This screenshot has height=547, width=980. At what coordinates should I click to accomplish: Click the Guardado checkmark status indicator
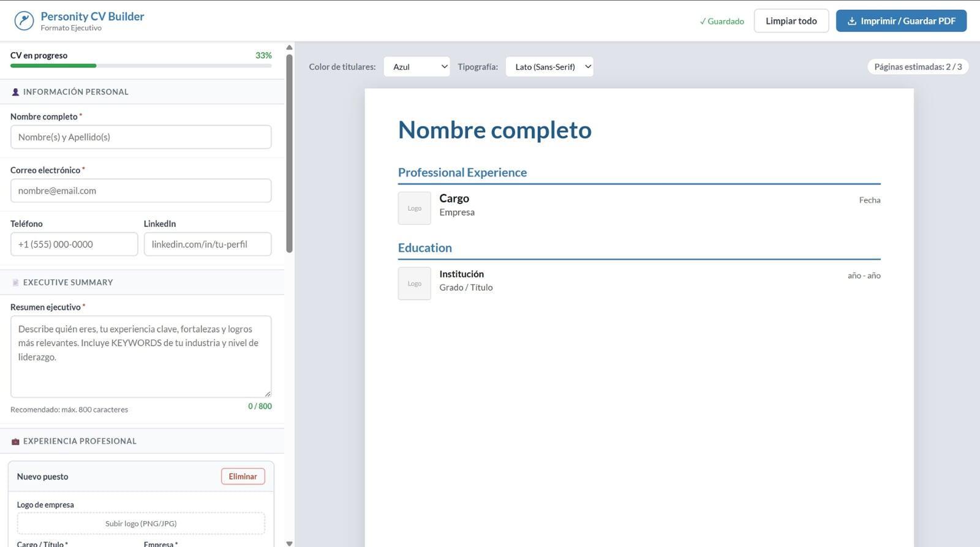pyautogui.click(x=722, y=21)
